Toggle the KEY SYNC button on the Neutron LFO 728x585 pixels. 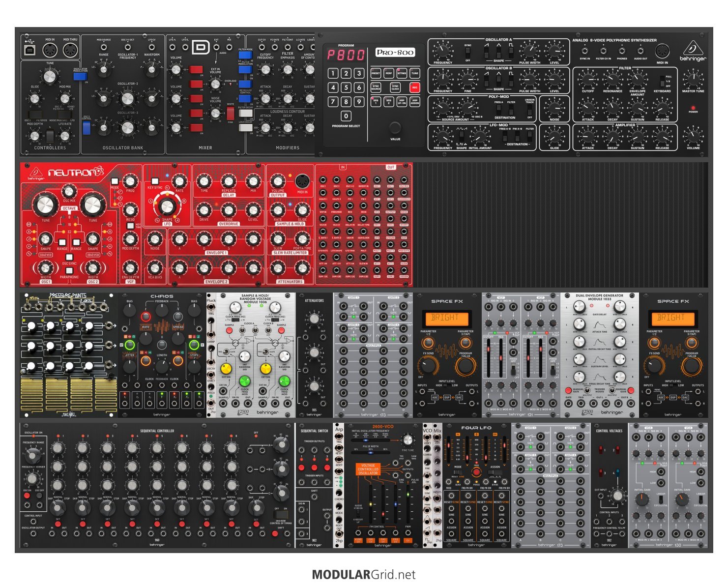pyautogui.click(x=155, y=181)
